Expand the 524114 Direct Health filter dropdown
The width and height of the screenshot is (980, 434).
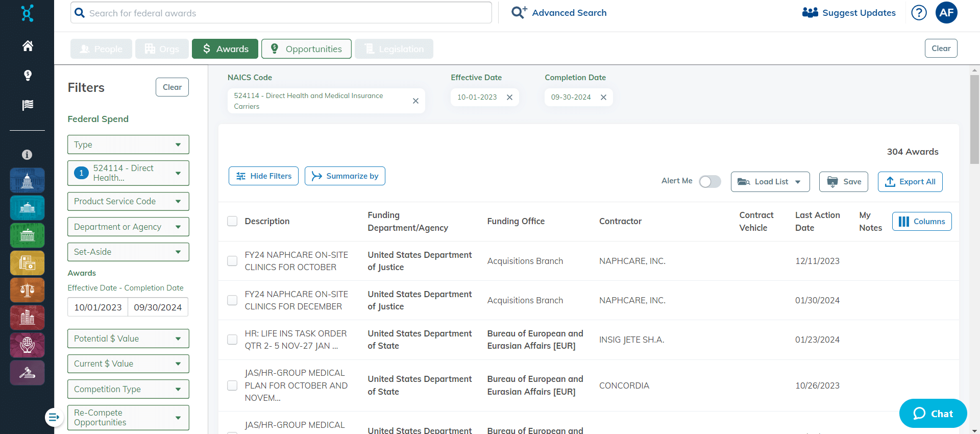pos(128,173)
